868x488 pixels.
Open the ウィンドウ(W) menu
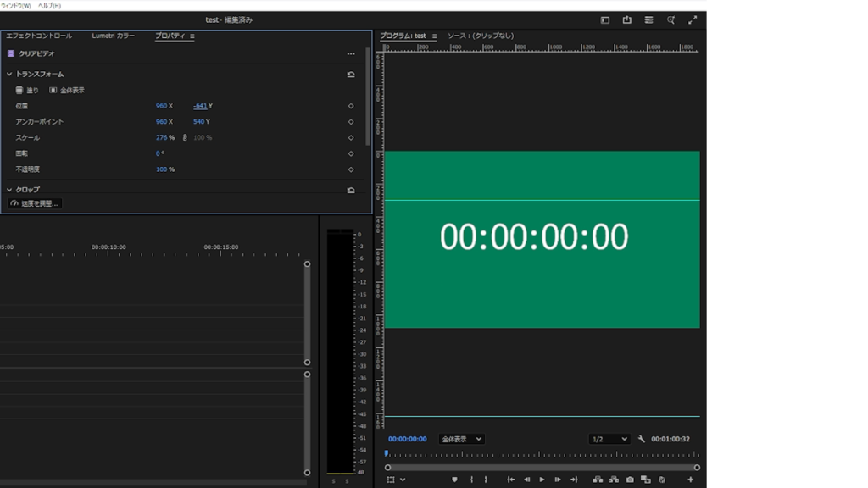pos(16,6)
